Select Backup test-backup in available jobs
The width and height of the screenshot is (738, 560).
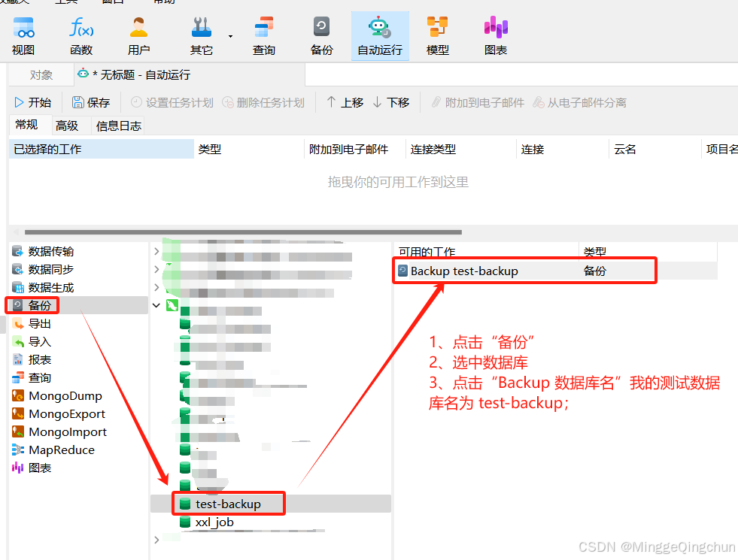point(463,271)
